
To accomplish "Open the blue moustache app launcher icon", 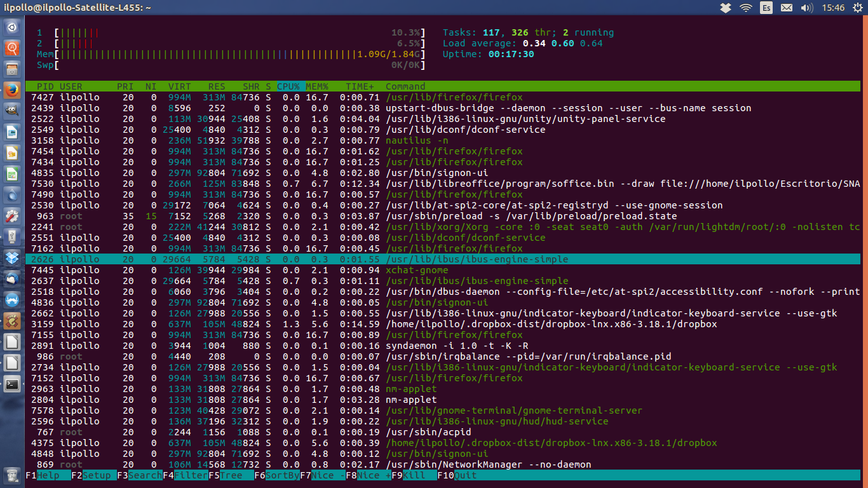I will point(12,300).
